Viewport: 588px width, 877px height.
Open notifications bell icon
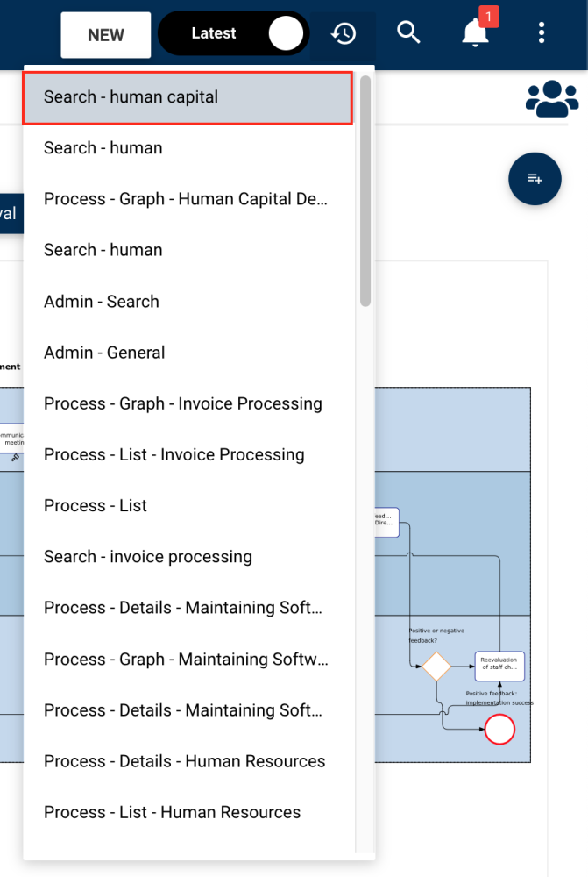click(475, 33)
